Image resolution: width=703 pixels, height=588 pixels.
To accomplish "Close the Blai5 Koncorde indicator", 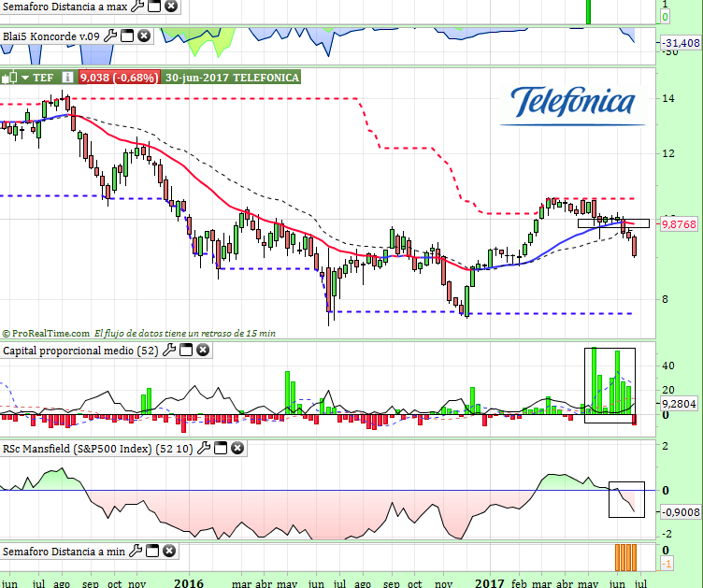I will pyautogui.click(x=144, y=36).
